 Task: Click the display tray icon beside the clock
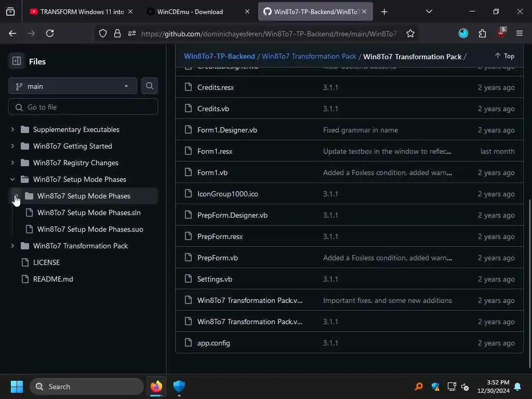point(451,387)
